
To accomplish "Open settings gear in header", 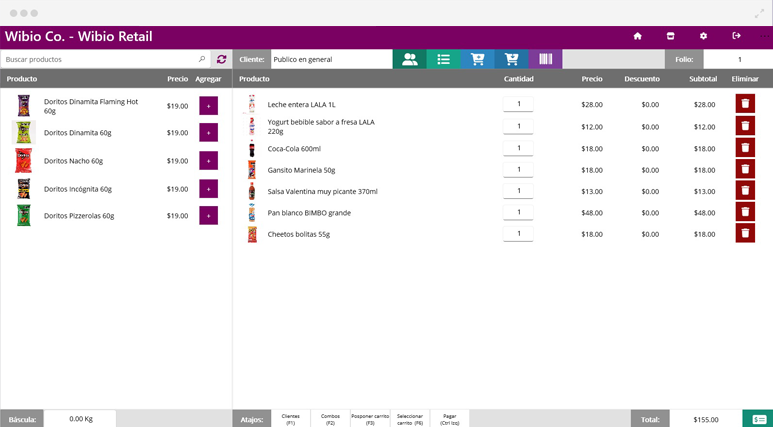I will (703, 36).
